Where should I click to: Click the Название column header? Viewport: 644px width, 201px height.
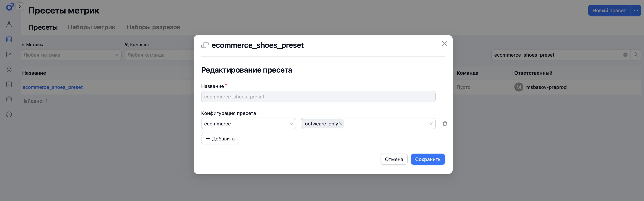click(x=34, y=73)
